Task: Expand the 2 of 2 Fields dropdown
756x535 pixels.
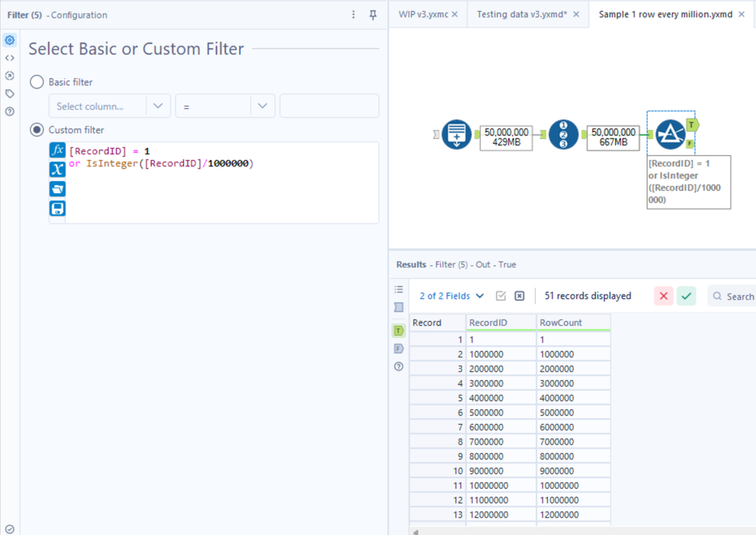Action: point(451,296)
